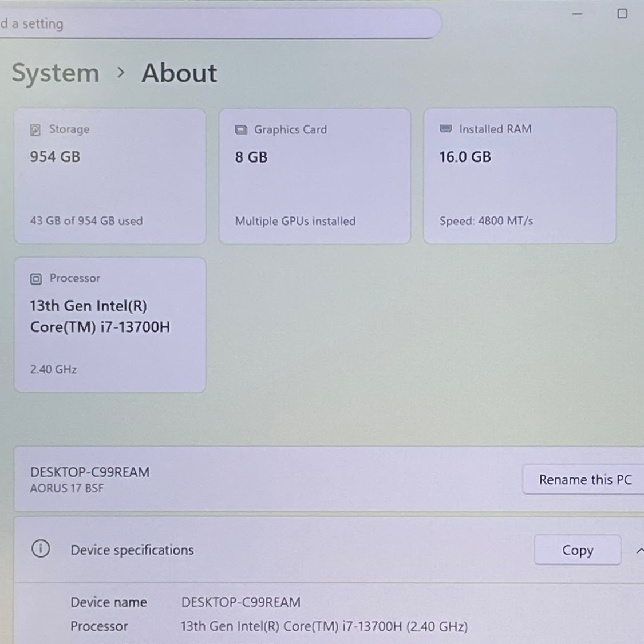Select the AORUS 17 BSF label

66,488
